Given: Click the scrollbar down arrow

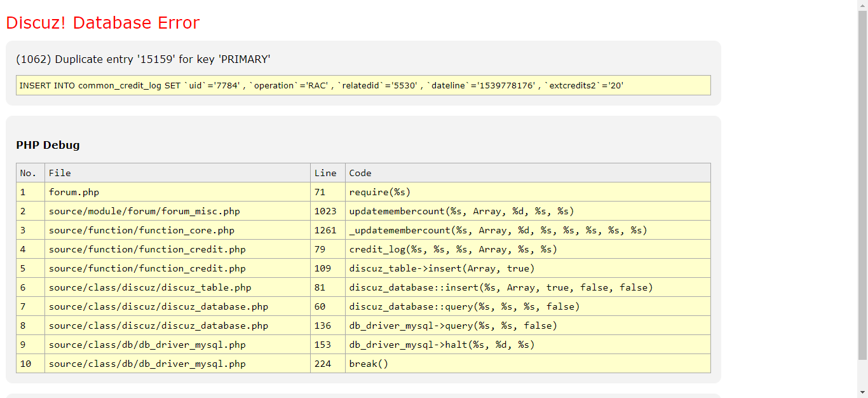Looking at the screenshot, I should 862,392.
